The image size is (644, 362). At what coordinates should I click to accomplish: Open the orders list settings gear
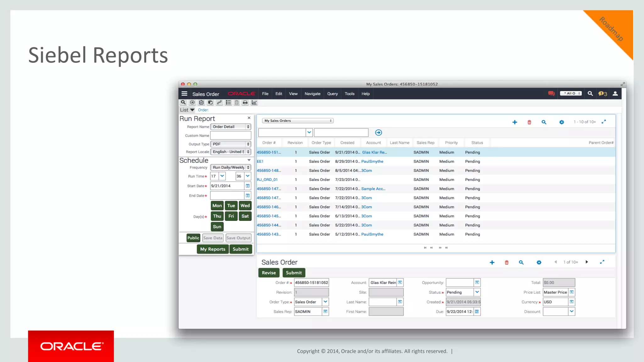(x=562, y=122)
